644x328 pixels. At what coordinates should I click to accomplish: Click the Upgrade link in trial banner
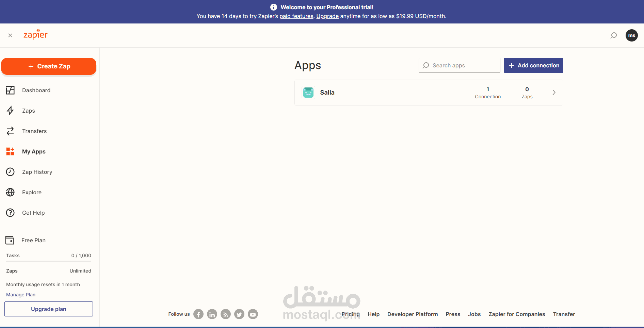pos(327,16)
